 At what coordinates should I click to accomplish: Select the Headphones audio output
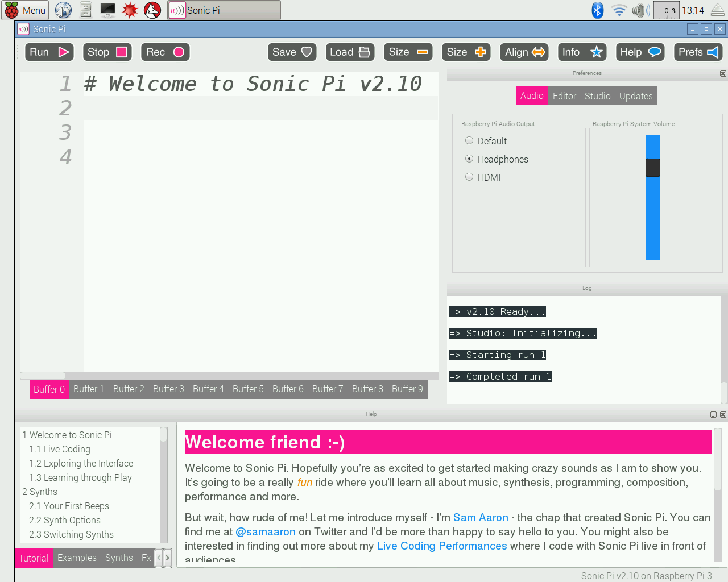point(469,159)
